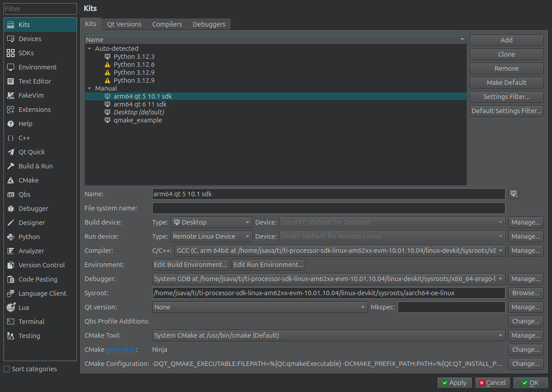Open the Qt version dropdown
Image resolution: width=552 pixels, height=392 pixels.
(260, 307)
